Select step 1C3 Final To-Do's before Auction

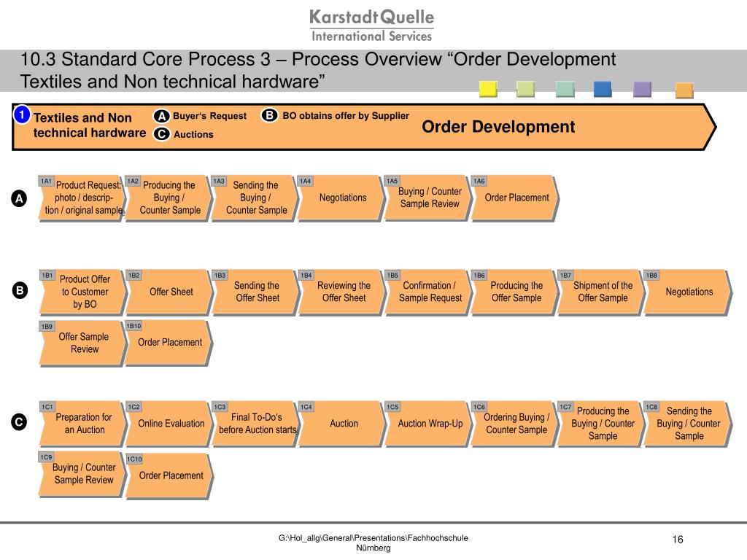256,424
